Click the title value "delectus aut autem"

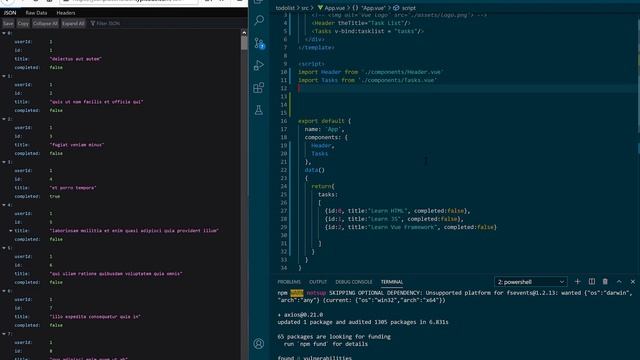(x=76, y=59)
